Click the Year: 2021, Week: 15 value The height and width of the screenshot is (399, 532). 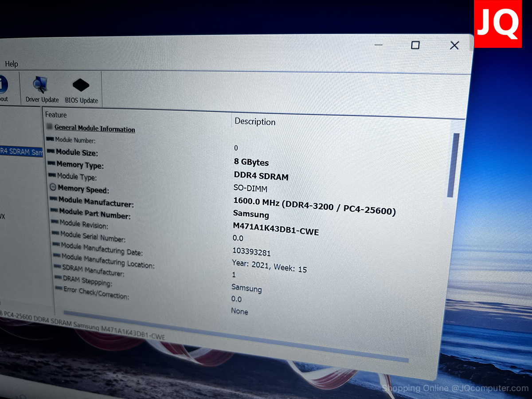pos(270,266)
